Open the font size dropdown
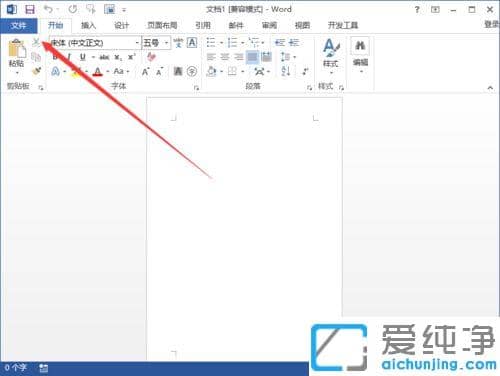The image size is (500, 376). [x=166, y=43]
